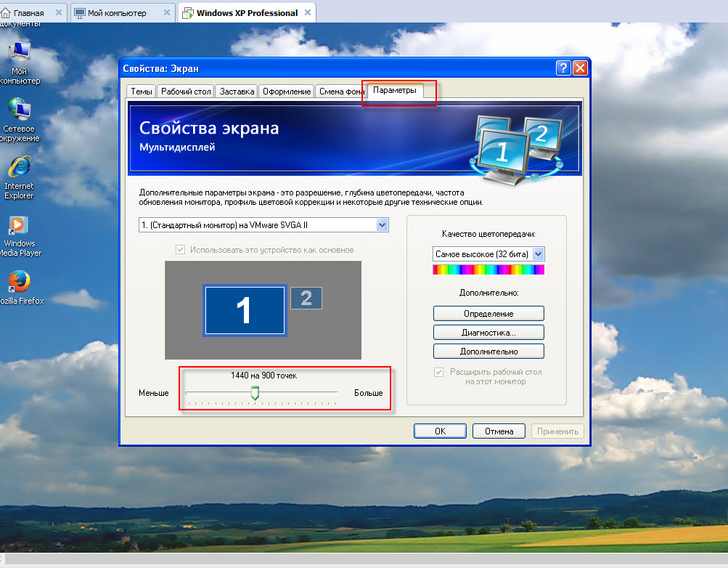This screenshot has height=568, width=728.
Task: Launch Internet Explorer from the desktop
Action: (x=20, y=177)
